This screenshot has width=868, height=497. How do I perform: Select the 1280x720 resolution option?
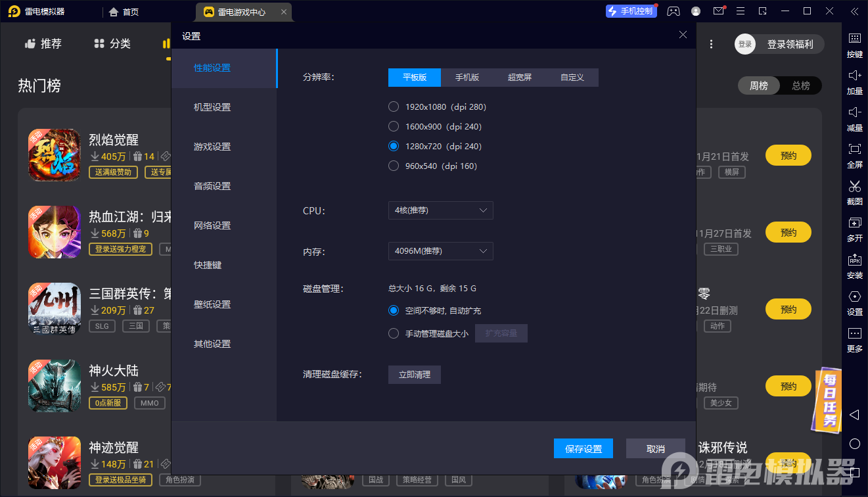tap(394, 146)
